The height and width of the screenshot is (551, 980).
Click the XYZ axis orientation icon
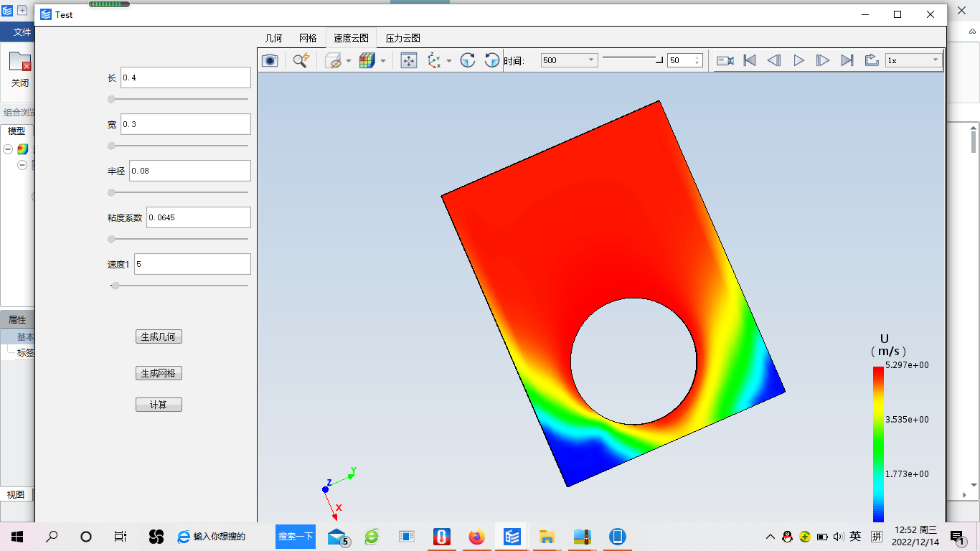[x=434, y=61]
